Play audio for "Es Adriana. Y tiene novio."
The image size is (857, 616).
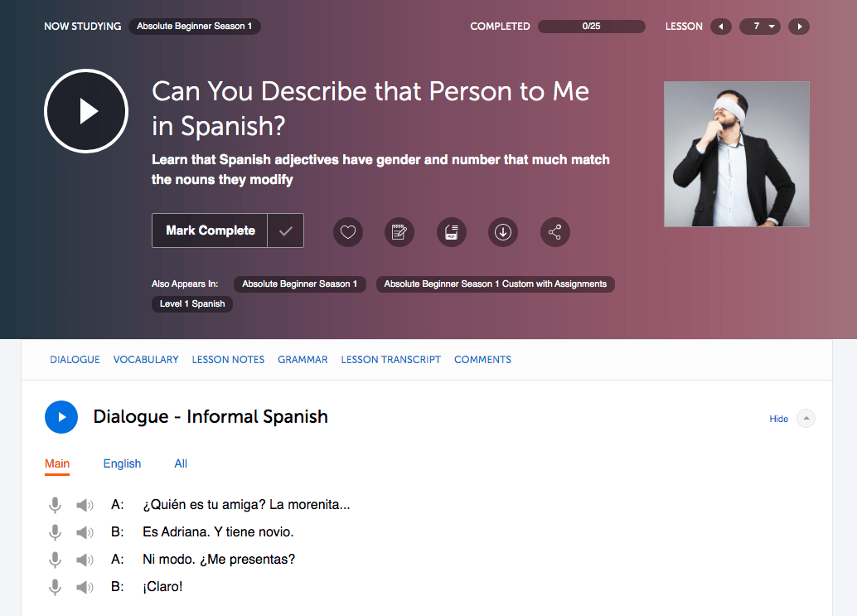tap(85, 532)
